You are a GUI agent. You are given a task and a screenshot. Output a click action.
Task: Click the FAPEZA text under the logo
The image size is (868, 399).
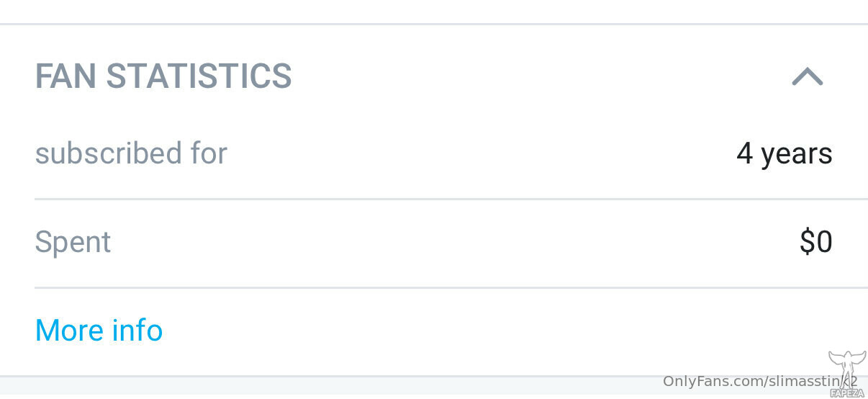click(x=847, y=393)
